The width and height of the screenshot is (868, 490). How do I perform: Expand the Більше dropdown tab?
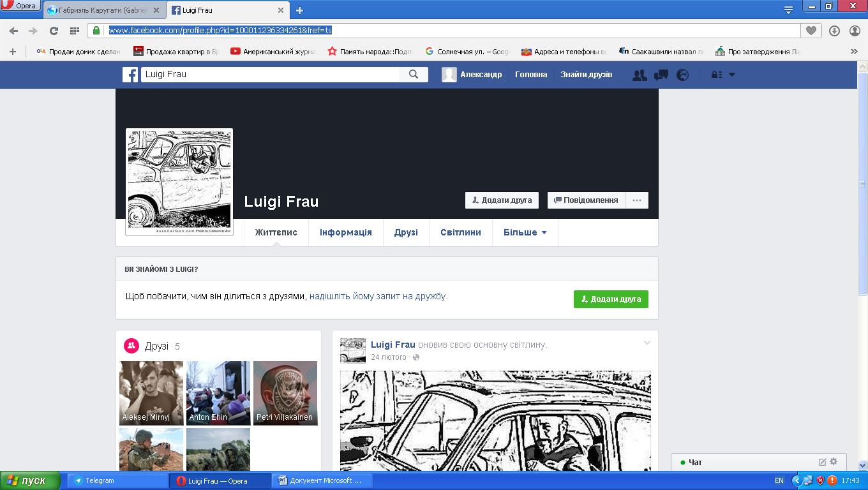[x=525, y=233]
